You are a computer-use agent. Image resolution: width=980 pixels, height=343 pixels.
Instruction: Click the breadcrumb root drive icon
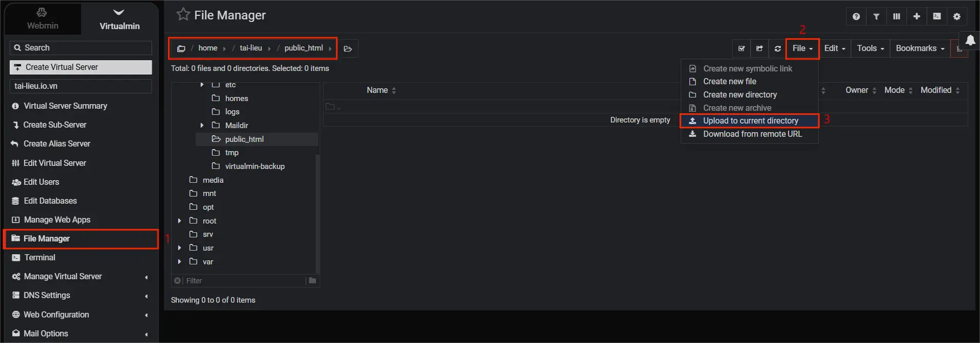click(181, 48)
